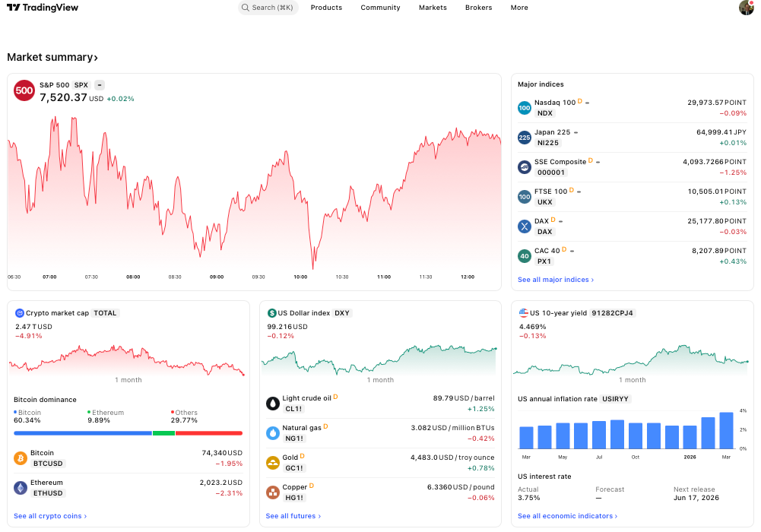Click the US Dollar index mini chart
Viewport: 761px width, 532px height.
379,359
